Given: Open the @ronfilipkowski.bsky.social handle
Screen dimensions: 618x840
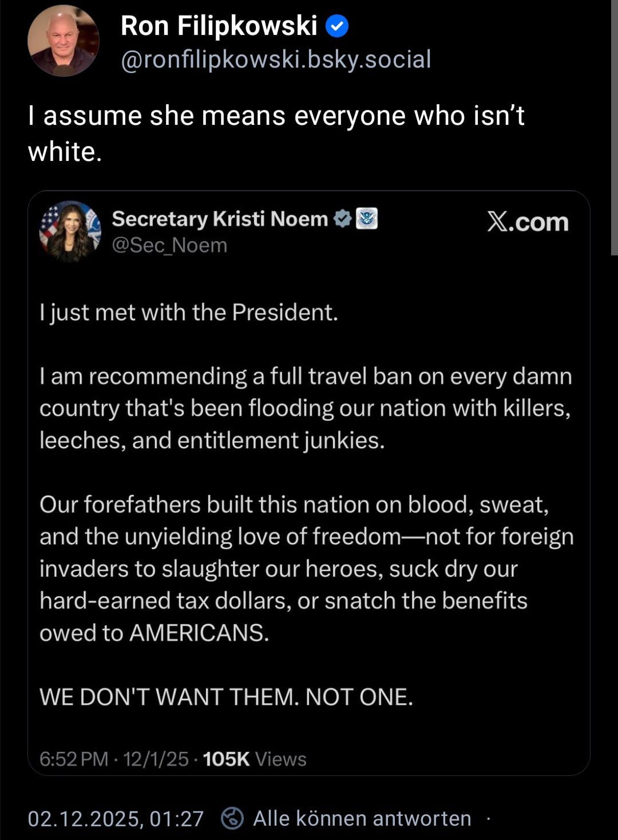Looking at the screenshot, I should click(x=276, y=60).
